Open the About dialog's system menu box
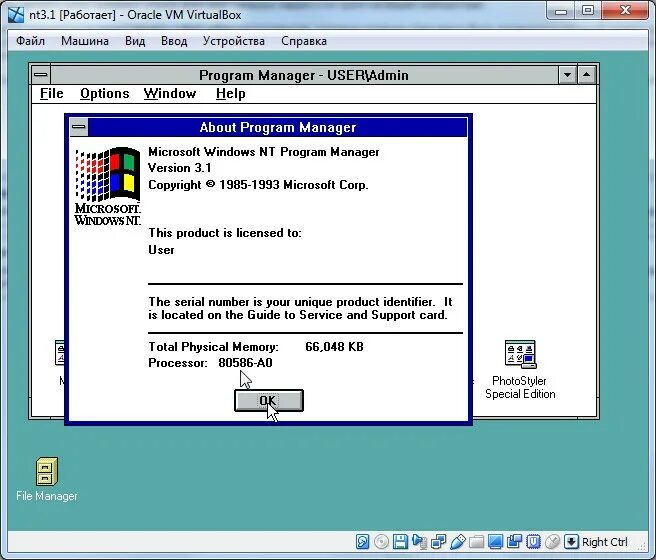Image resolution: width=656 pixels, height=560 pixels. pyautogui.click(x=79, y=127)
